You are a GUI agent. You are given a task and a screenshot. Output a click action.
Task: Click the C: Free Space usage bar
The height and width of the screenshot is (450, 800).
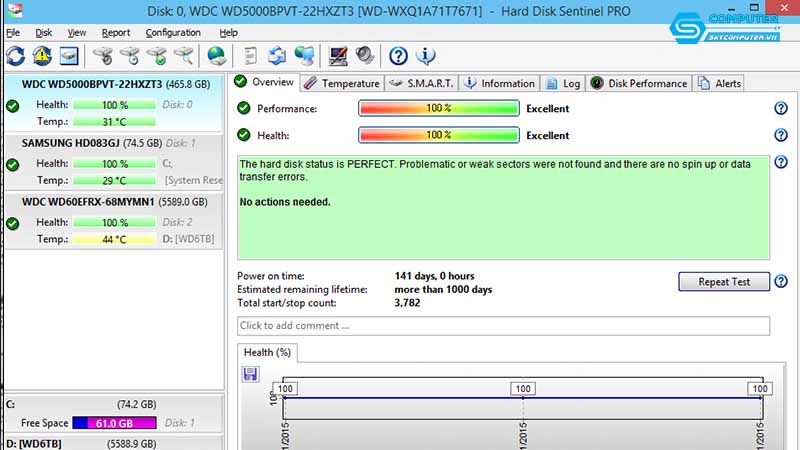[114, 424]
